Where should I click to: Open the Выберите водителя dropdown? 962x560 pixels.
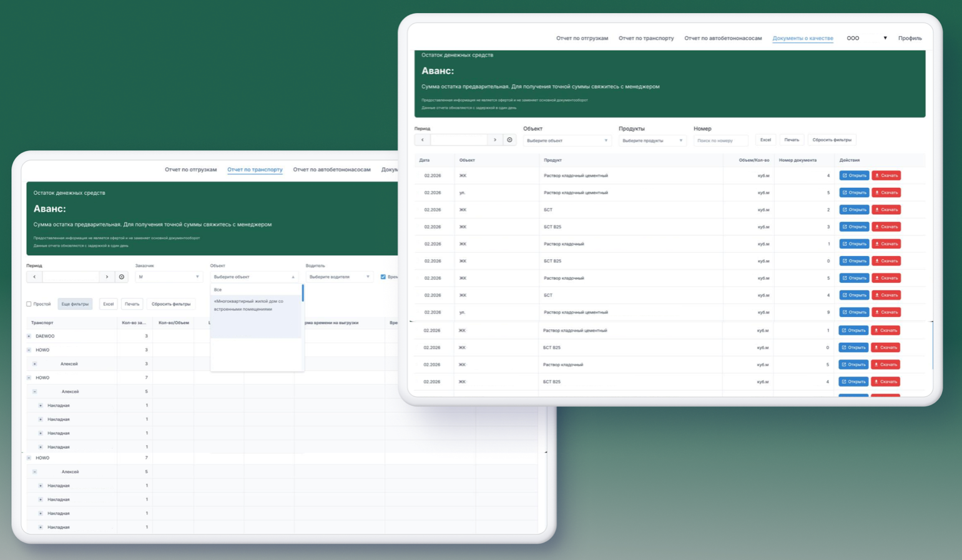point(340,277)
